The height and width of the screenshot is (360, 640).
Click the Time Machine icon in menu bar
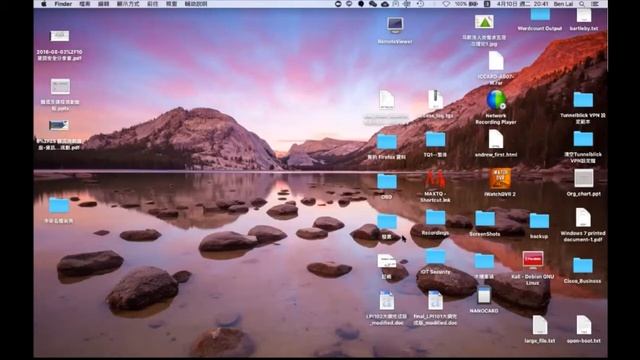tap(420, 4)
